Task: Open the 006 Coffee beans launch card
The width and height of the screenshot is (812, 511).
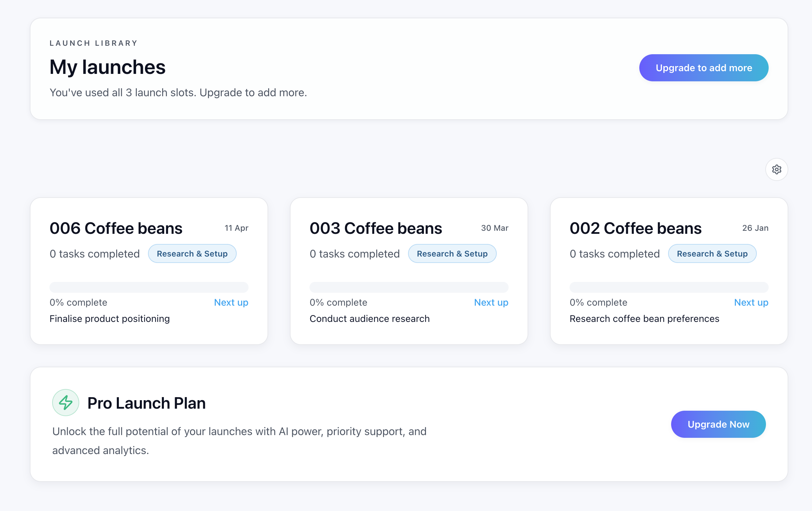Action: [116, 228]
